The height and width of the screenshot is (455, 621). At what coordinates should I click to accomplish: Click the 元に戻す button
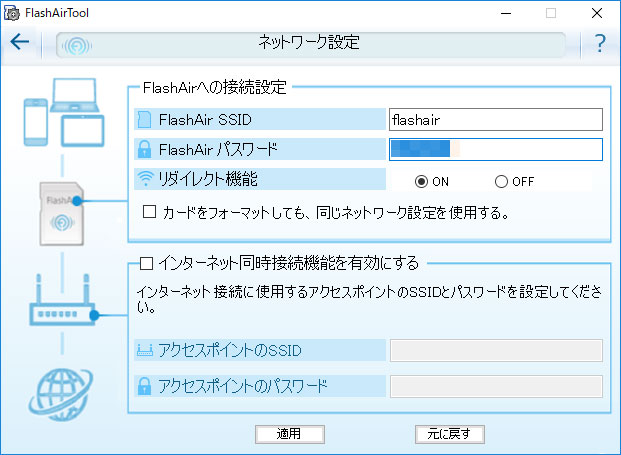coord(450,434)
